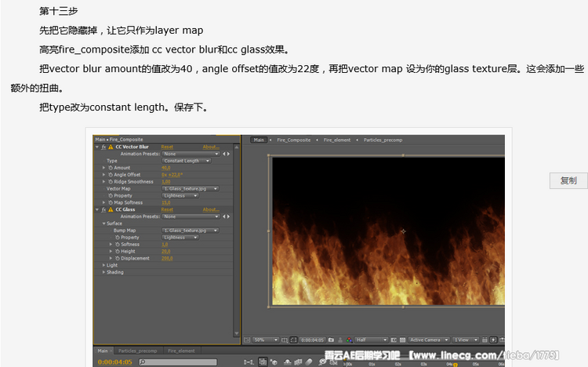
Task: Click the show snapshot person icon
Action: [340, 340]
